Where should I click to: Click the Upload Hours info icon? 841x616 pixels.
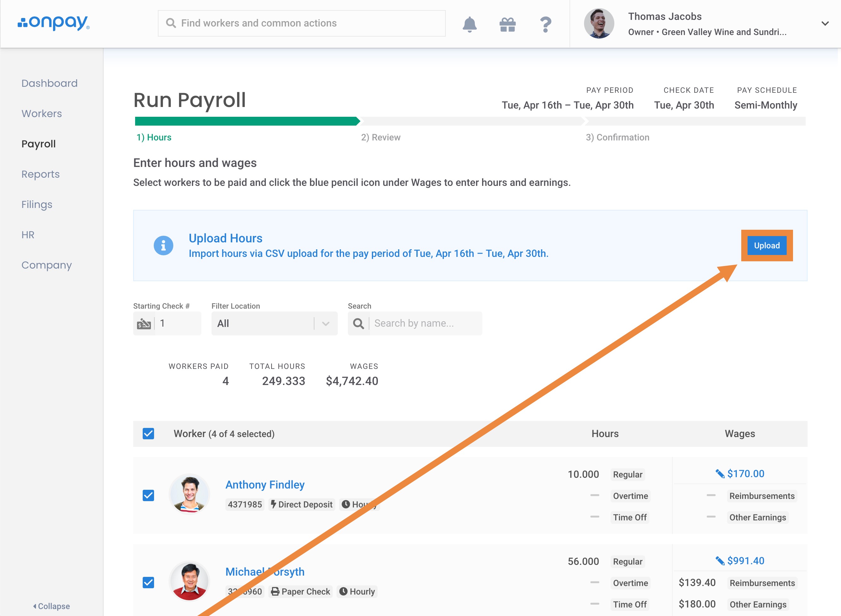[163, 245]
